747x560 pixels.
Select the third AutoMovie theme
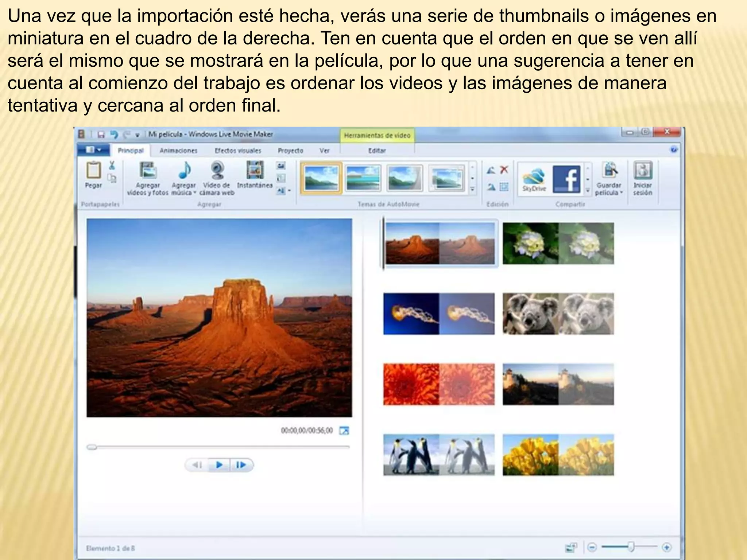[x=405, y=178]
